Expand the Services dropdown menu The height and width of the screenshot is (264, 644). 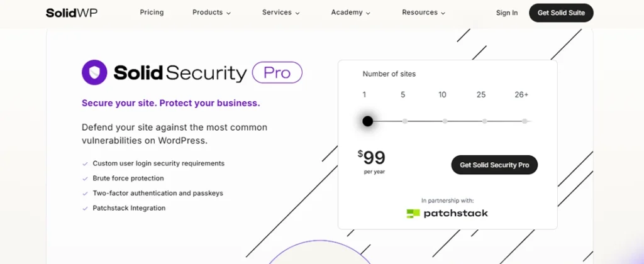click(x=281, y=13)
